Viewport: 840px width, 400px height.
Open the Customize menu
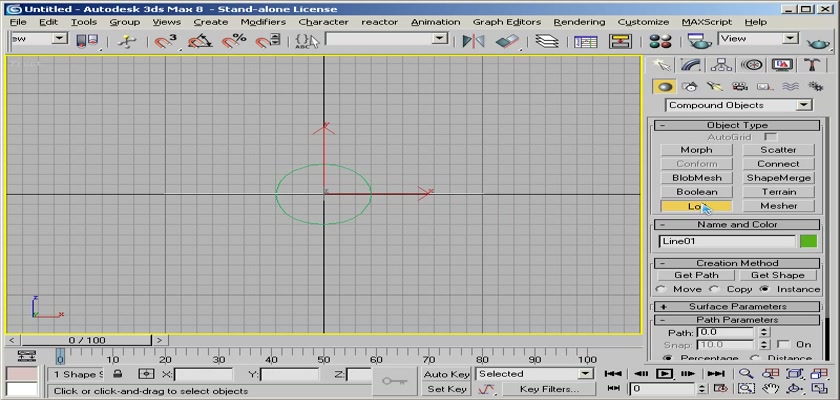643,22
